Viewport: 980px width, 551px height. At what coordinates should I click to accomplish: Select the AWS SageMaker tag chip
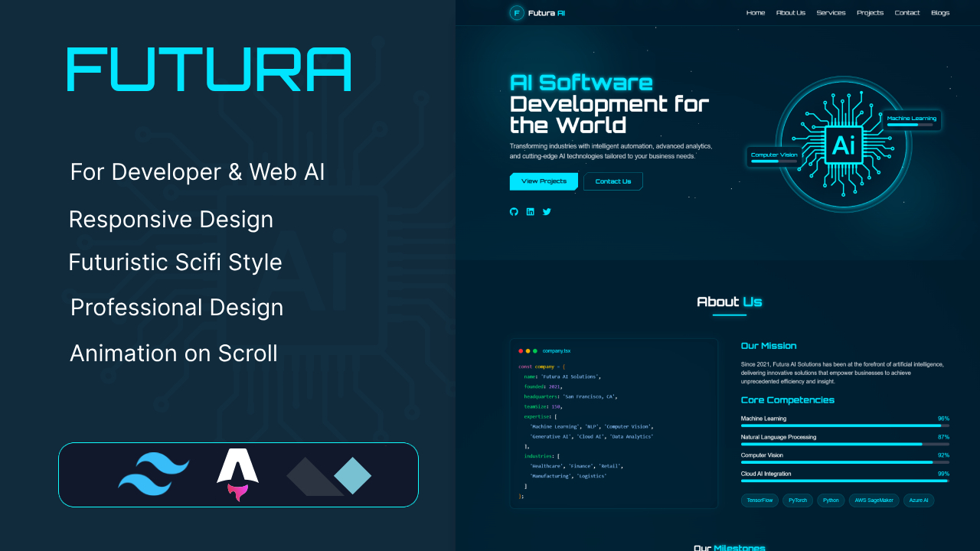click(874, 500)
